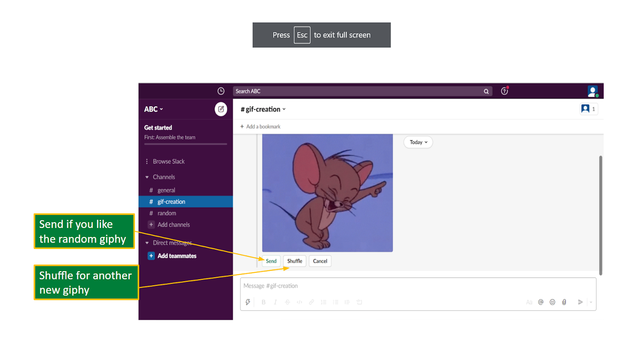Click the help question mark icon
644x362 pixels.
click(504, 91)
